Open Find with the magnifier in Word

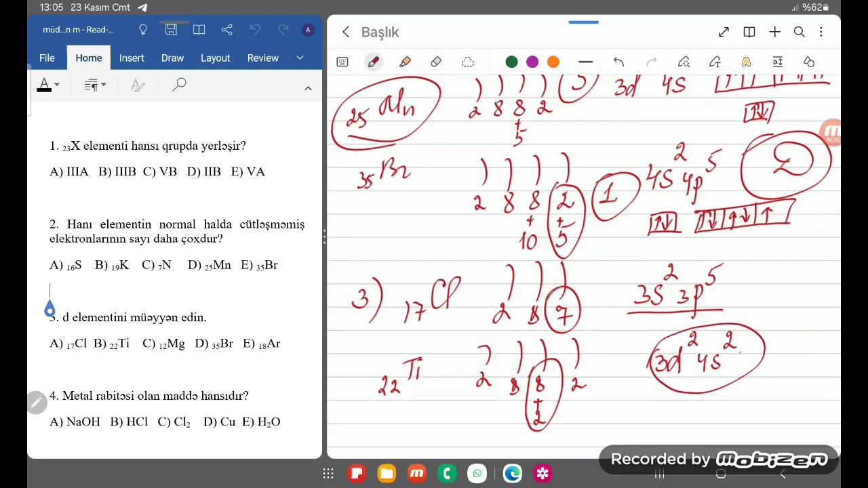coord(179,85)
